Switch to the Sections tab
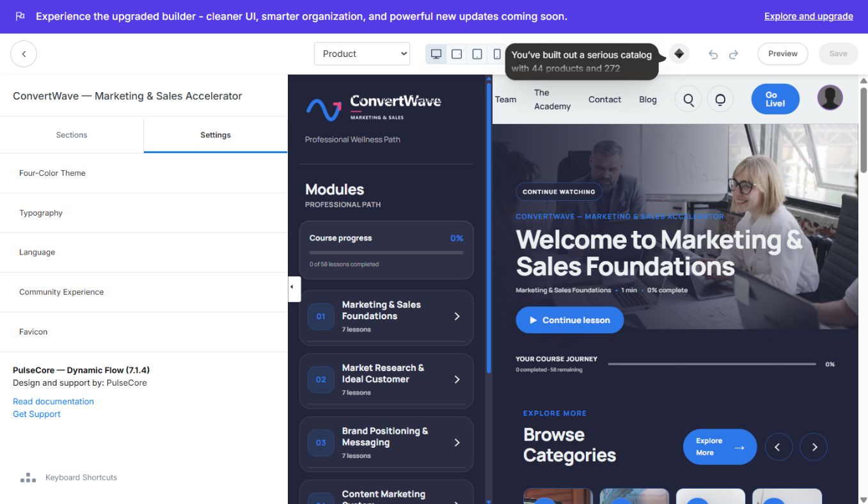Screen dimensions: 868x504 [72, 135]
